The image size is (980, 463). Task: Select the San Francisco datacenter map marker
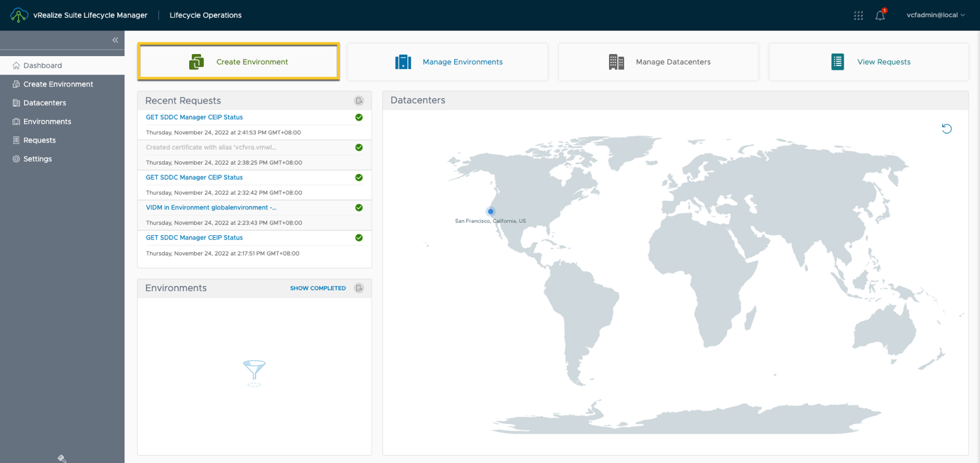pyautogui.click(x=490, y=212)
